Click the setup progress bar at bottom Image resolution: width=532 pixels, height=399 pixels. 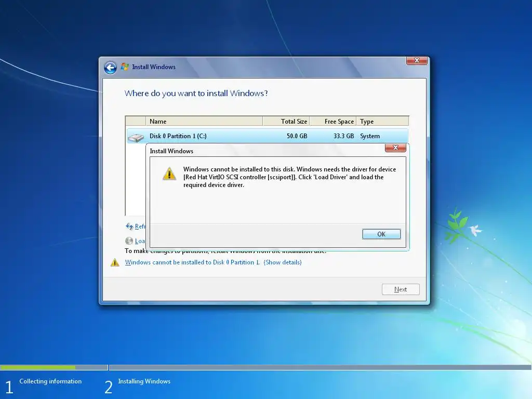click(x=265, y=367)
